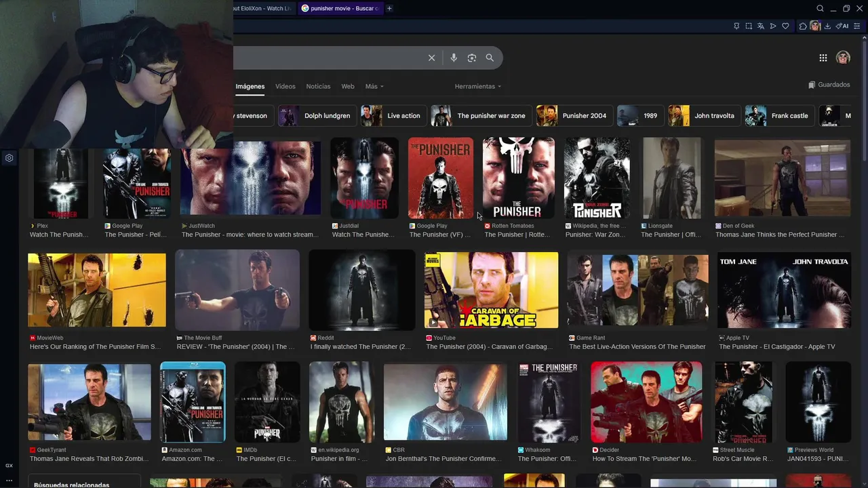Open Google apps grid
This screenshot has height=488, width=868.
click(823, 58)
